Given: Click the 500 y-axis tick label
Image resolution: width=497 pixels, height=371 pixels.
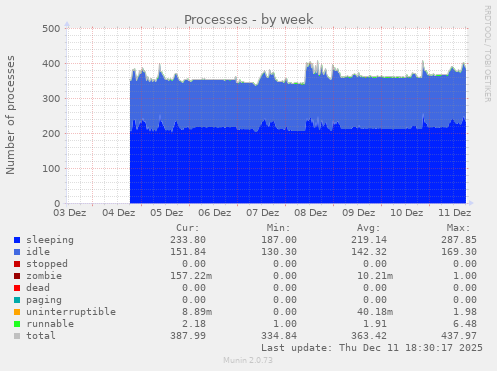Looking at the screenshot, I should [x=51, y=29].
